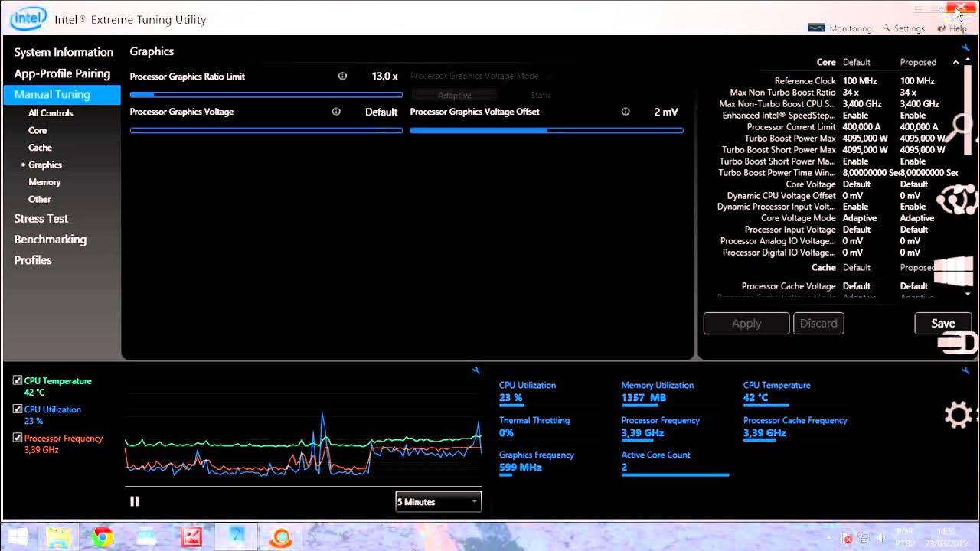Click wrench icon above the monitoring graph
Image resolution: width=980 pixels, height=551 pixels.
tap(475, 370)
